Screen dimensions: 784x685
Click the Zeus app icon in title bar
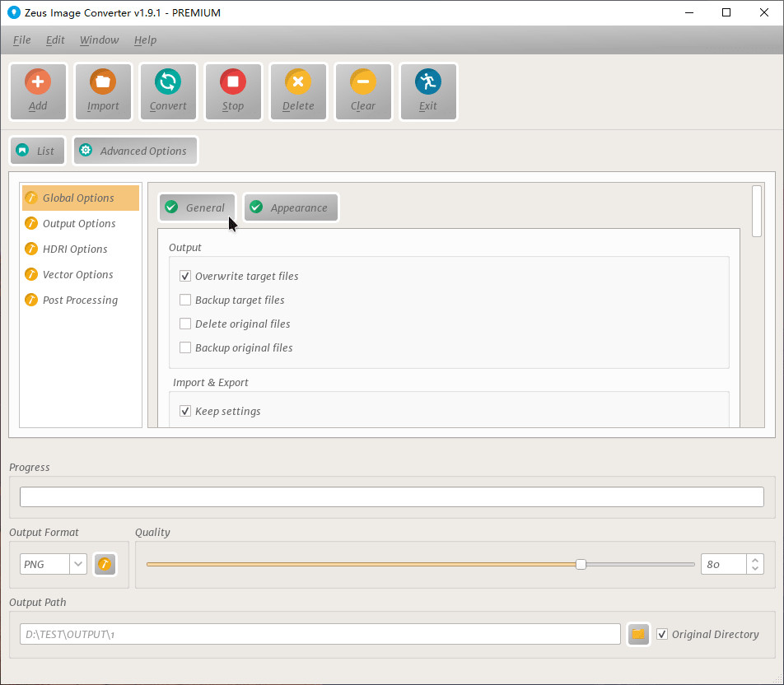pyautogui.click(x=14, y=12)
